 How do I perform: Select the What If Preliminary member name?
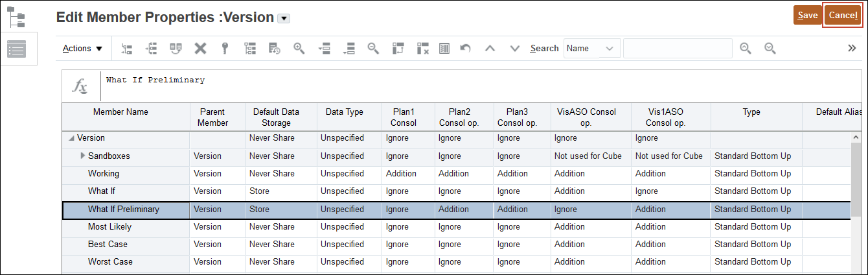124,209
